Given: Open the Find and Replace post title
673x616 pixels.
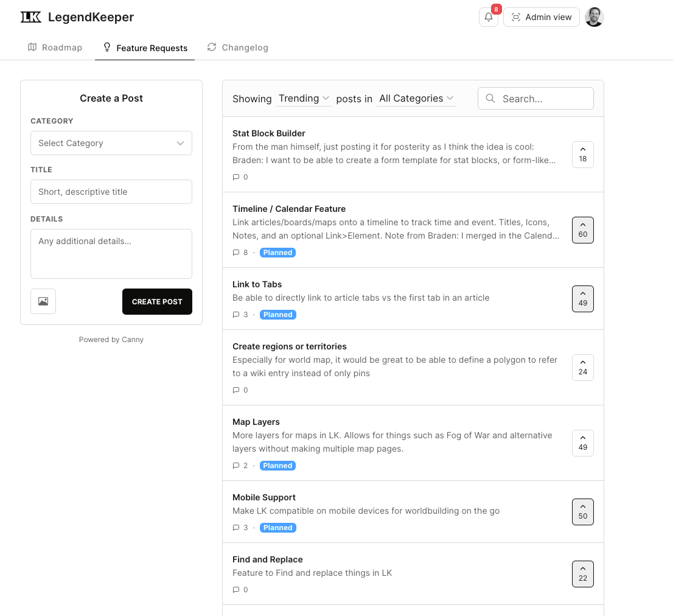Looking at the screenshot, I should [267, 559].
